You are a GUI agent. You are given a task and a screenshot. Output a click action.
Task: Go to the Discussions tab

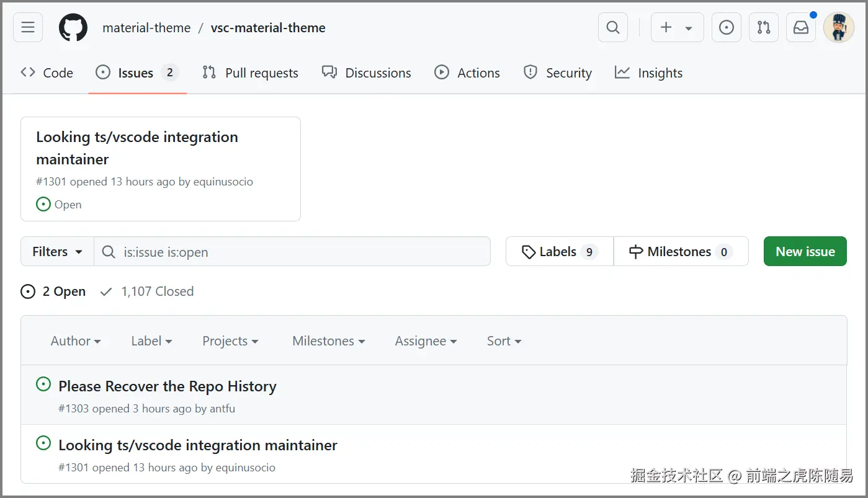click(x=367, y=73)
